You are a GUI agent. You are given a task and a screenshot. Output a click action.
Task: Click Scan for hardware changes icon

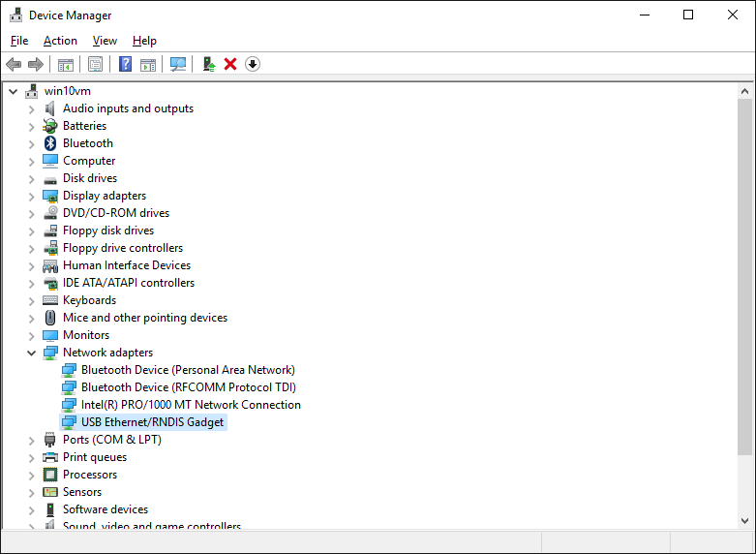click(178, 64)
